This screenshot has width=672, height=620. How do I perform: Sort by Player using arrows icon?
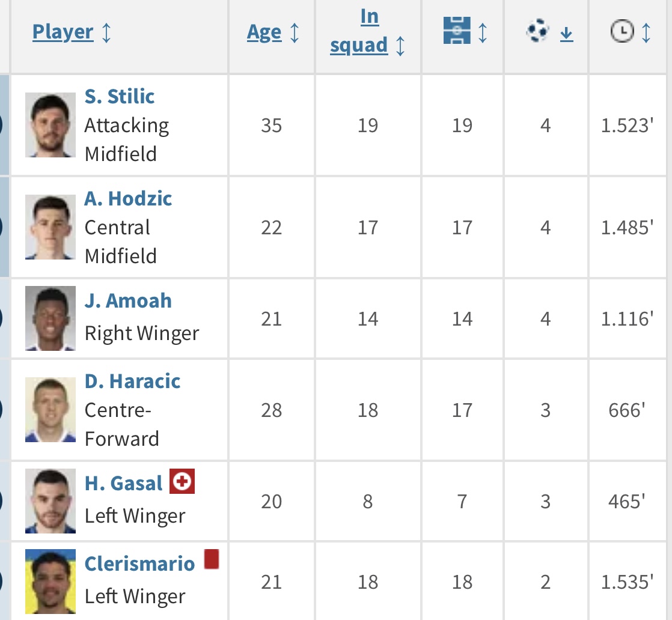pyautogui.click(x=106, y=32)
